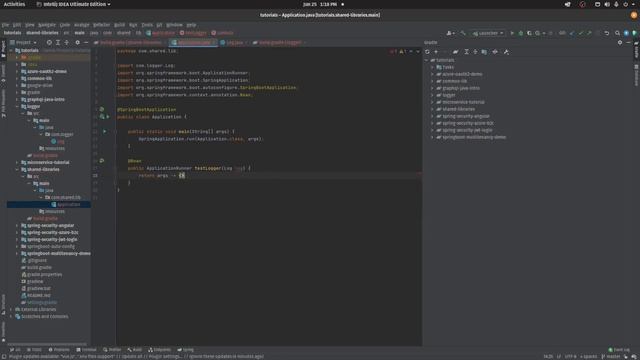
Task: Open the Tools menu
Action: point(147,24)
